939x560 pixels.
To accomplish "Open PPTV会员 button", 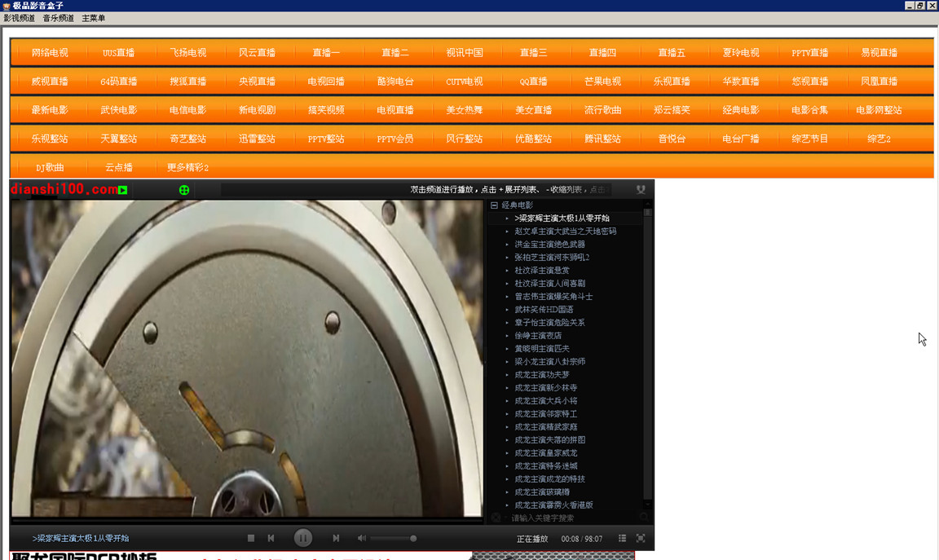I will pos(395,139).
